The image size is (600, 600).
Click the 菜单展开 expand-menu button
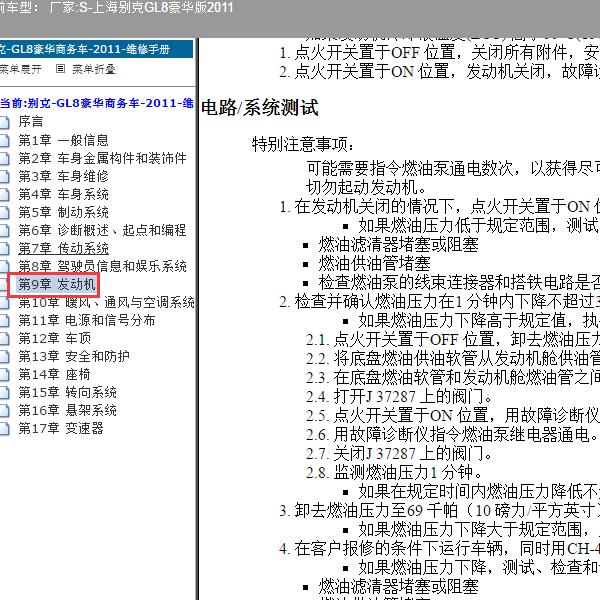pyautogui.click(x=20, y=69)
